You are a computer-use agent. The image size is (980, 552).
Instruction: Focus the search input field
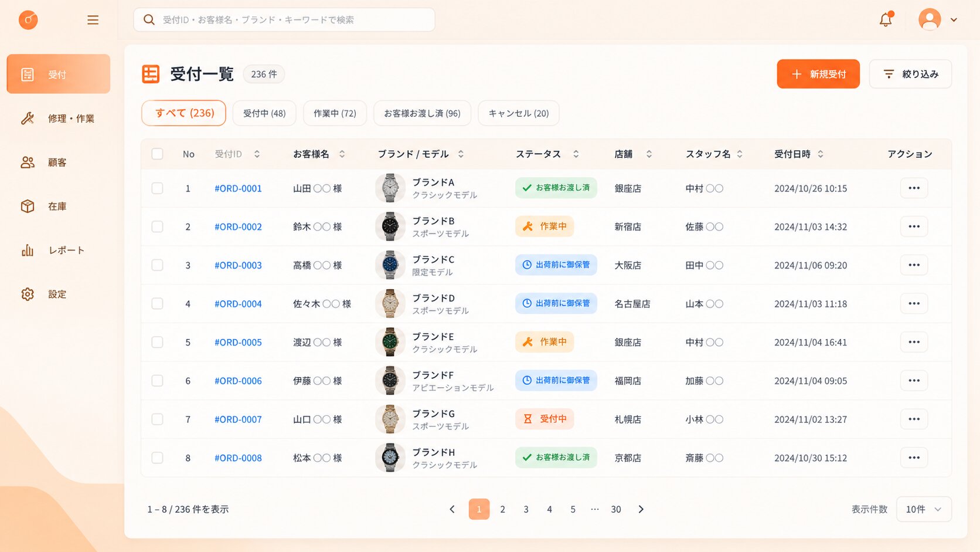point(284,20)
